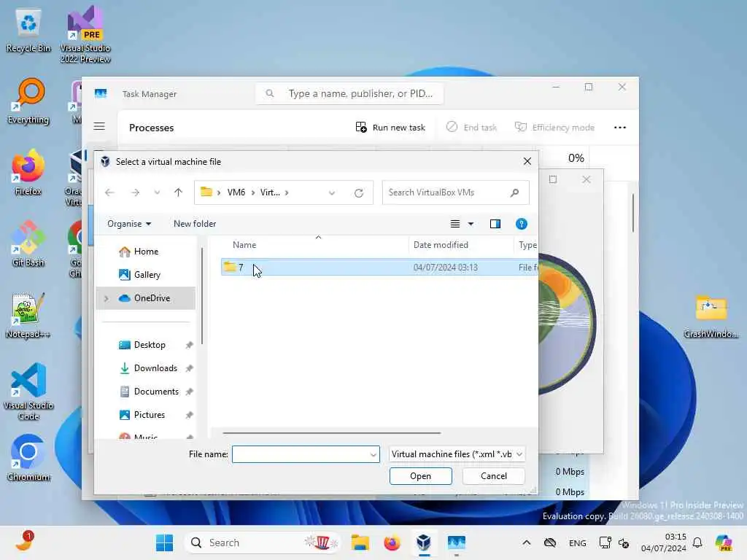Open Pictures quick access entry
Image resolution: width=747 pixels, height=560 pixels.
pyautogui.click(x=149, y=415)
